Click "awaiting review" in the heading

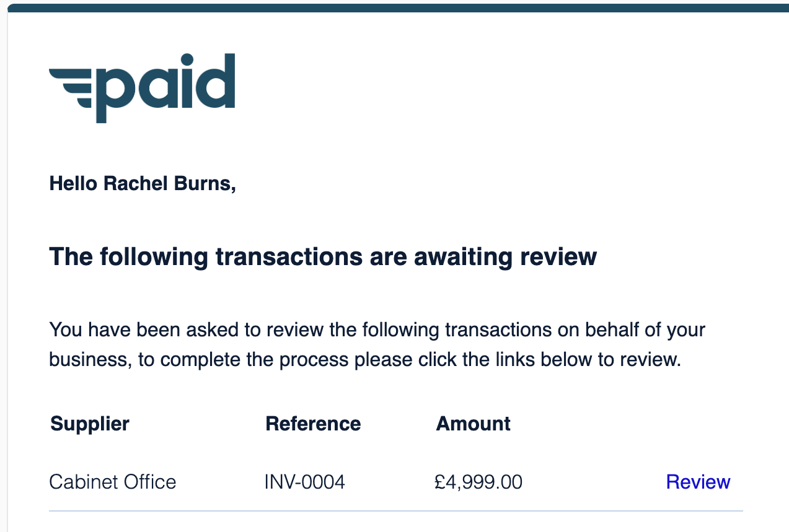click(x=505, y=256)
